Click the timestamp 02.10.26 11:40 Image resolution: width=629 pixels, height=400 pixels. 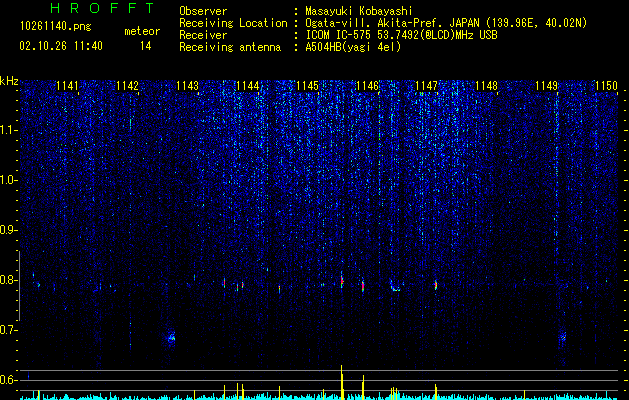click(x=61, y=46)
